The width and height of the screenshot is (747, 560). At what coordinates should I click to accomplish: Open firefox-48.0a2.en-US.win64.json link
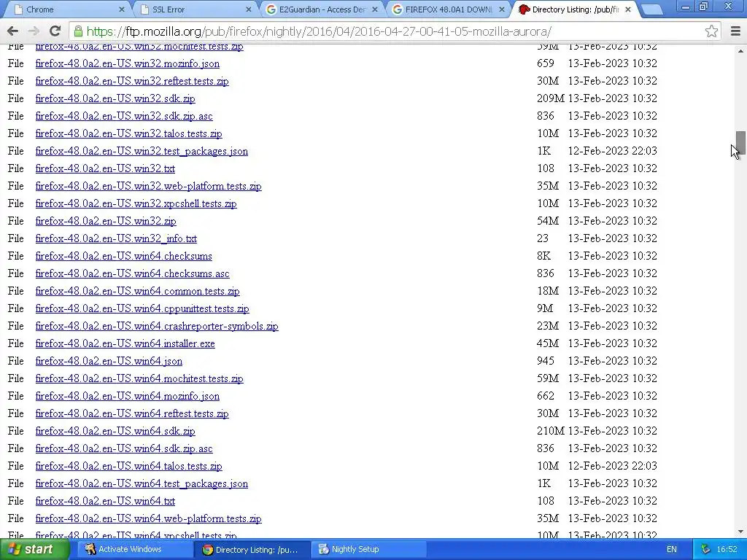click(x=109, y=361)
